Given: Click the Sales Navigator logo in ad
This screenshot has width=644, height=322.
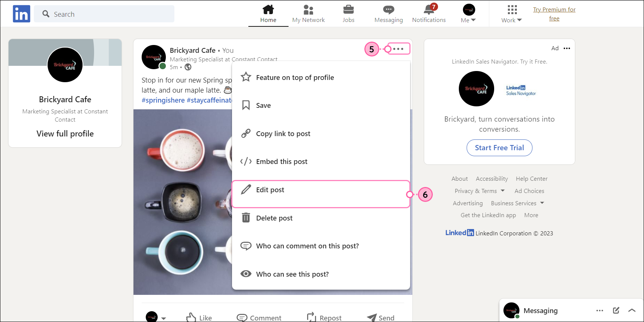Looking at the screenshot, I should 521,90.
